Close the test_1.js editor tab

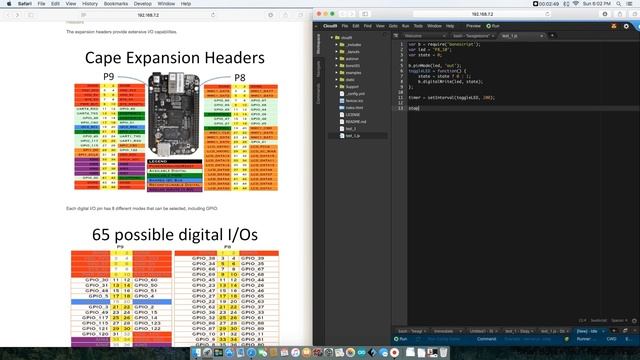pyautogui.click(x=542, y=36)
